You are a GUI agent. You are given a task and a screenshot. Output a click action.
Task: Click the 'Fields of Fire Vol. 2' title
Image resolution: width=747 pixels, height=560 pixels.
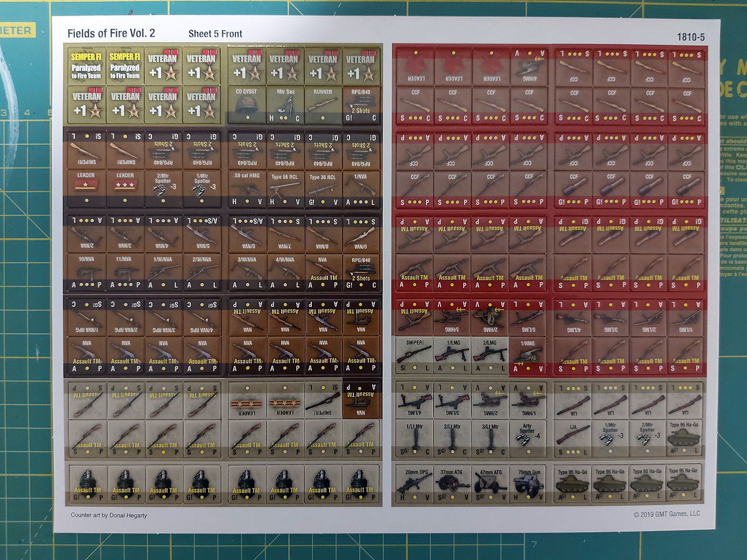[111, 33]
